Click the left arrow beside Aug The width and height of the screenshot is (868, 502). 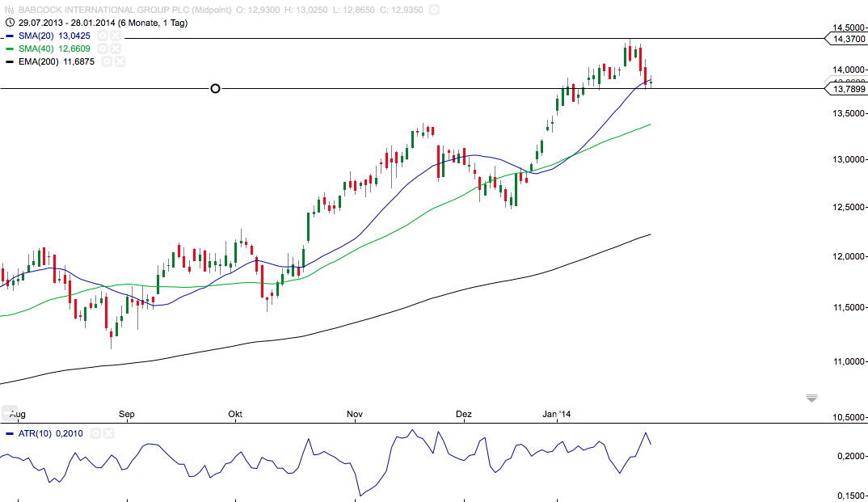pos(9,413)
